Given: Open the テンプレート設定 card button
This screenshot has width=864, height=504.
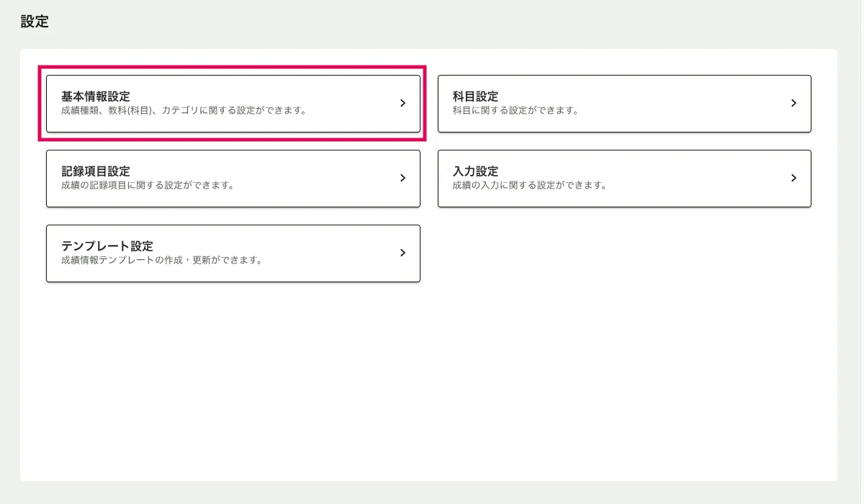Looking at the screenshot, I should point(233,253).
